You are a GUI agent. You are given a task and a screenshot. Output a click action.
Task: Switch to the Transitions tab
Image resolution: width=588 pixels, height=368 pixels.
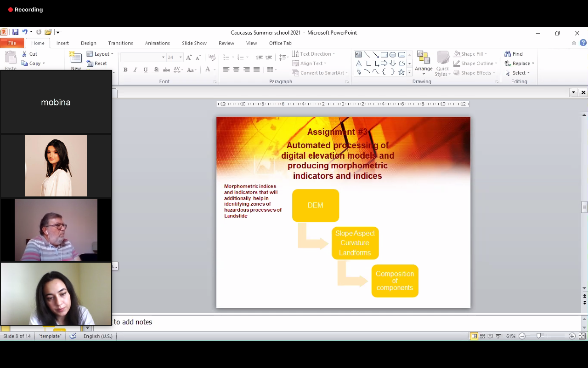(x=120, y=43)
